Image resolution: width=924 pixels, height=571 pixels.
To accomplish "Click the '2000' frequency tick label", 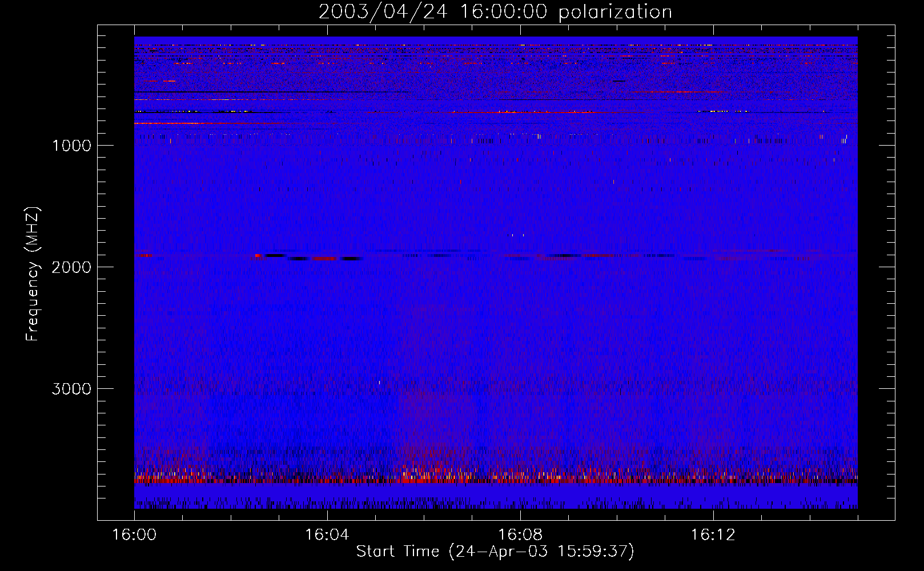I will [x=71, y=267].
